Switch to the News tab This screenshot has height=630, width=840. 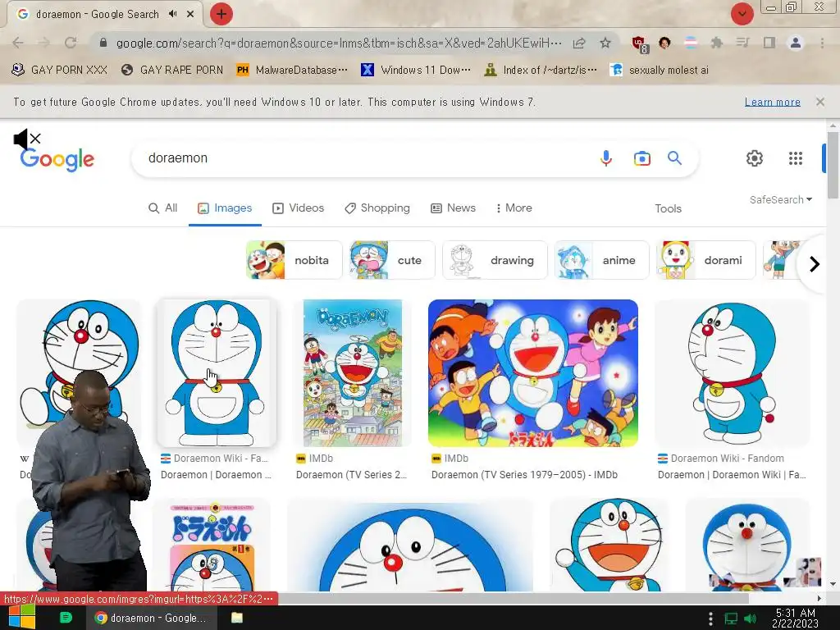click(453, 208)
